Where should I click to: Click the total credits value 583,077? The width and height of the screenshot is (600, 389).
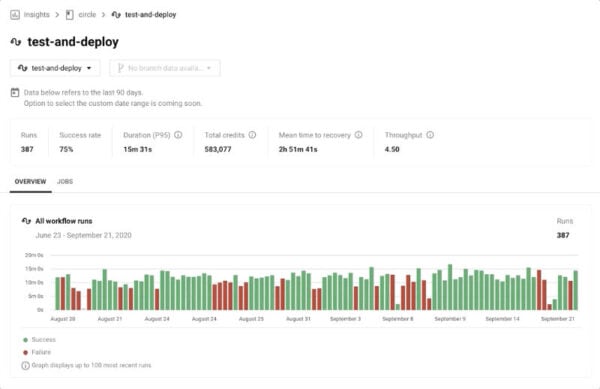[x=218, y=149]
